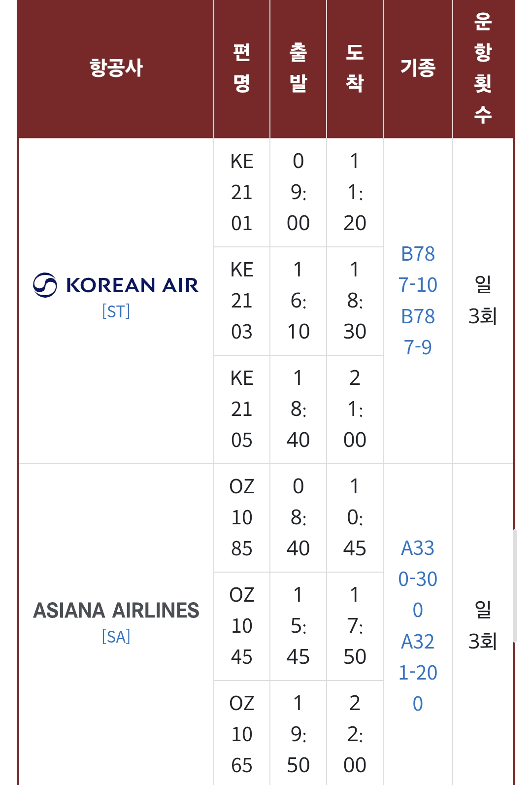Click flight number KE 2101 cell
Image resolution: width=532 pixels, height=785 pixels.
241,193
